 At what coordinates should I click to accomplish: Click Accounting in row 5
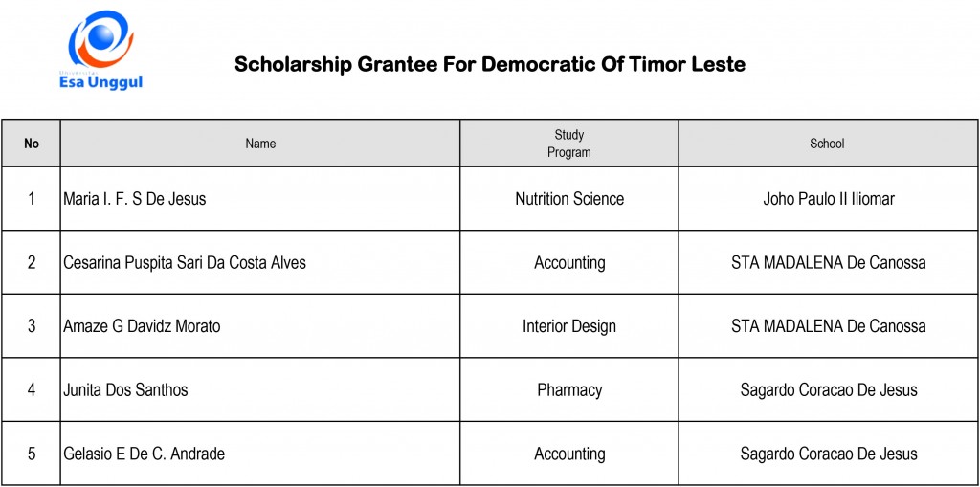click(569, 454)
